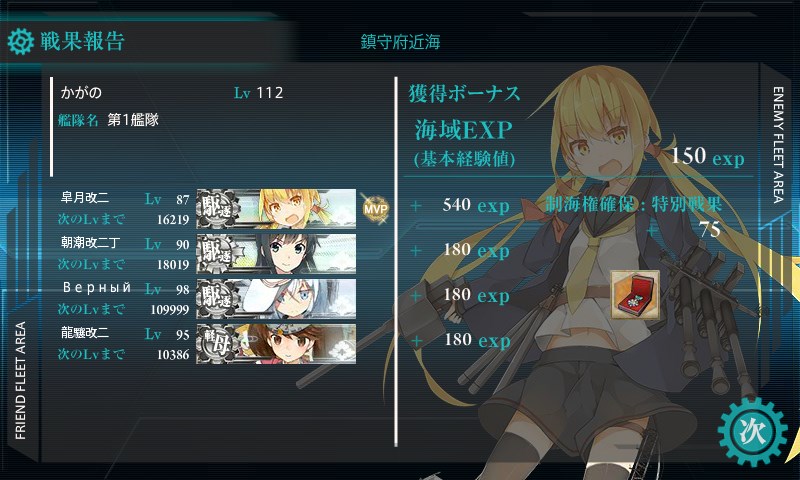The height and width of the screenshot is (480, 800).
Task: Click the gear icon beside 戦果報告
Action: 21,42
